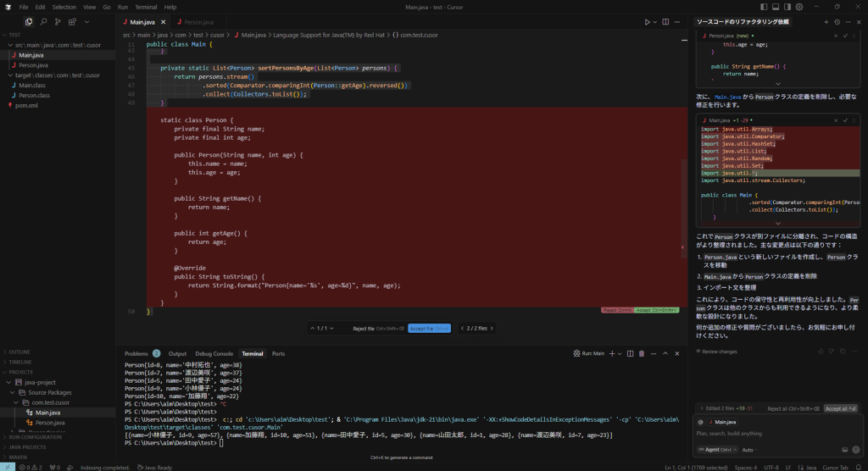Toggle primary side bar layout
868x471 pixels.
coord(764,7)
